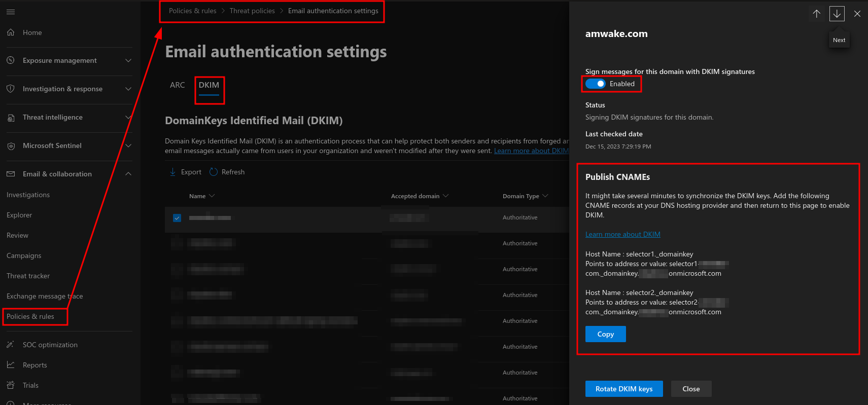Expand Exposure management section

128,60
